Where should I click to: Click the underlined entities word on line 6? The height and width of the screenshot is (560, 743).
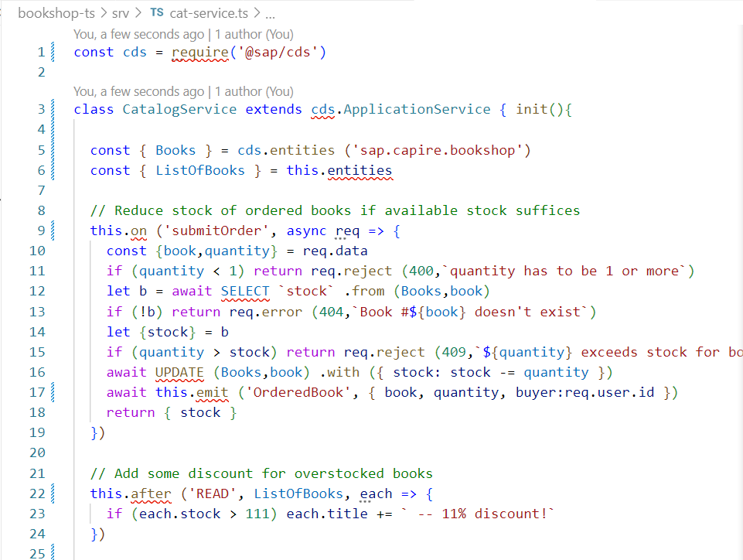tap(360, 170)
